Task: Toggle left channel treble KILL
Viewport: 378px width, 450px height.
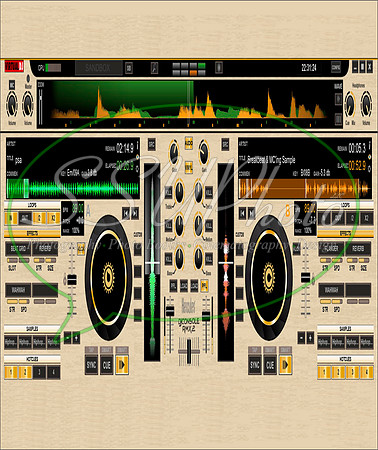Action: [x=169, y=192]
